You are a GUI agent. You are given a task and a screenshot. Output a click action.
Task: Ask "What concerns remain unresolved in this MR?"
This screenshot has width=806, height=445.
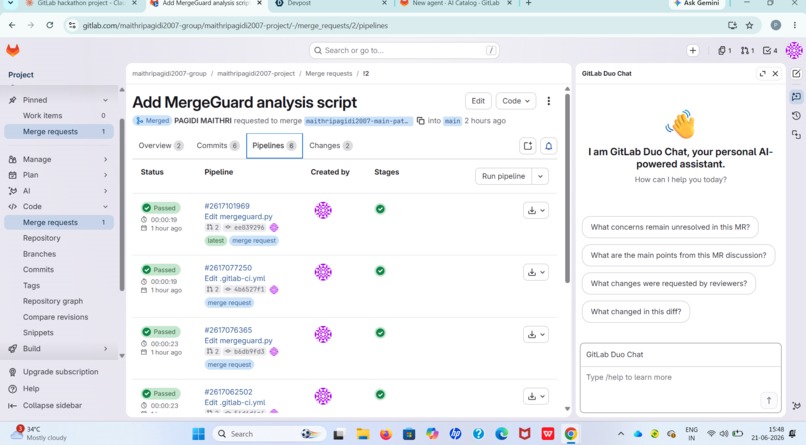coord(670,227)
